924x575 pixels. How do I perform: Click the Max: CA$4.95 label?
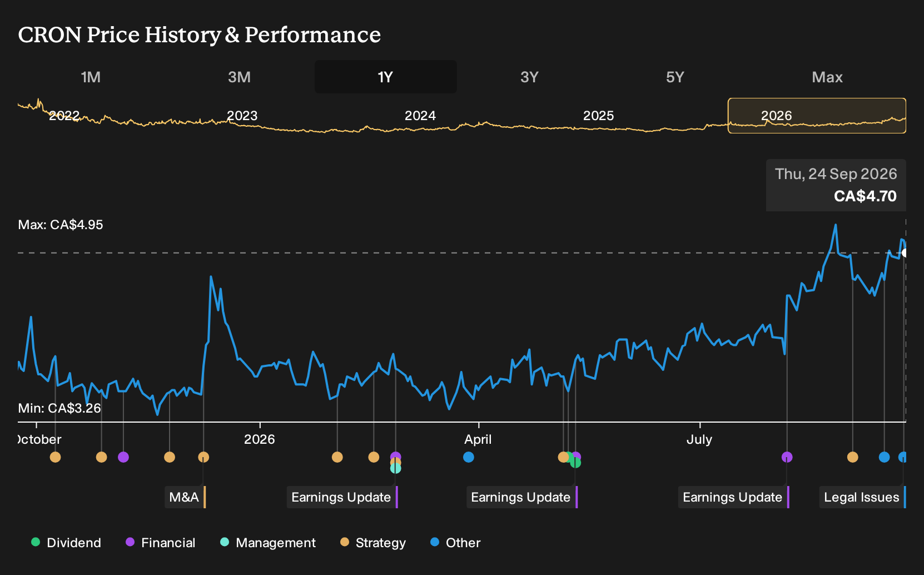tap(61, 225)
